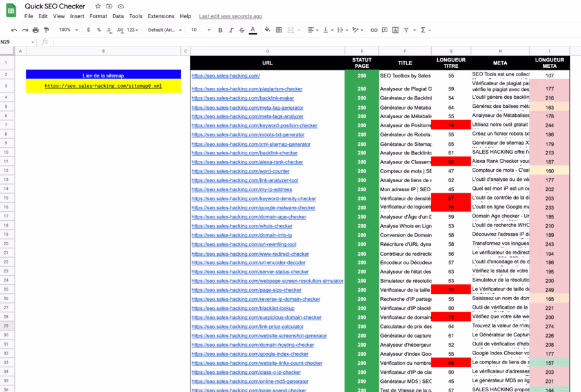Redo the last action

pyautogui.click(x=25, y=30)
